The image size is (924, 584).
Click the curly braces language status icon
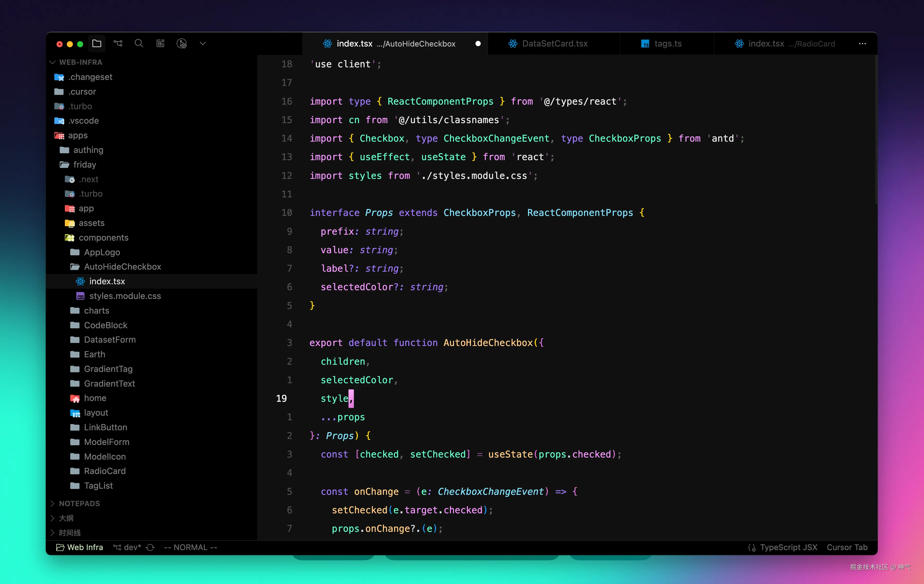coord(752,547)
